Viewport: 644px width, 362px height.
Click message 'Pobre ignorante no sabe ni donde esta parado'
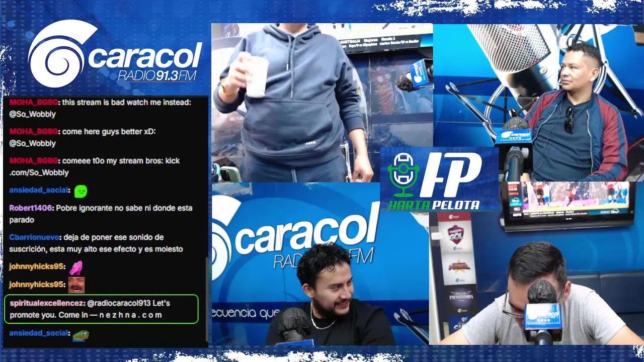coord(101,214)
